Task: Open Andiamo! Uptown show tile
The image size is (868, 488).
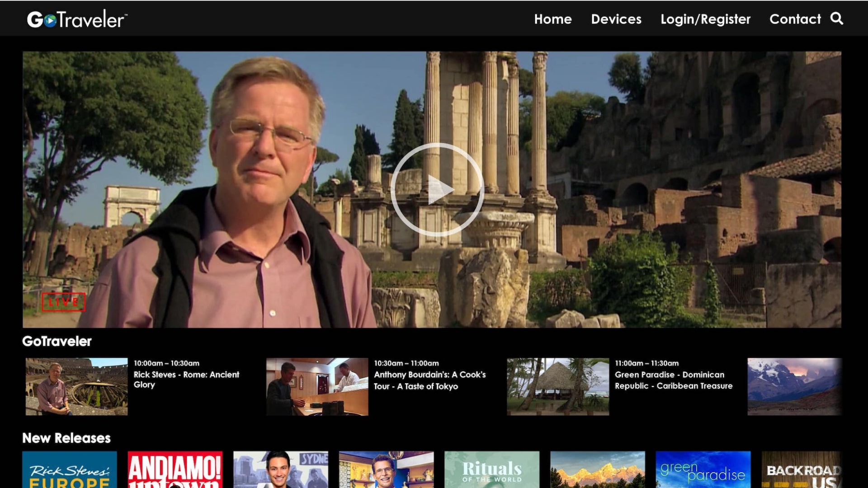Action: (x=175, y=470)
